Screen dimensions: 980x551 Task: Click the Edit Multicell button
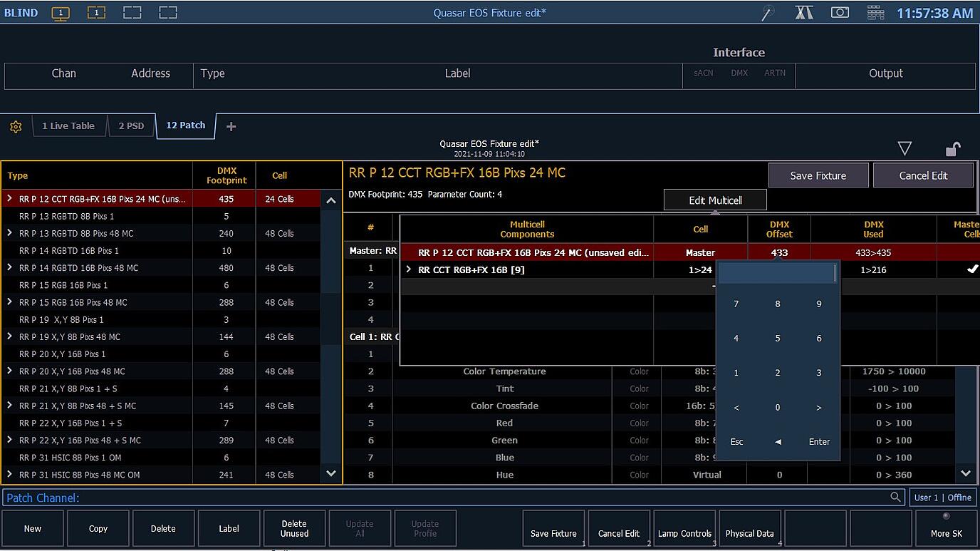tap(714, 200)
